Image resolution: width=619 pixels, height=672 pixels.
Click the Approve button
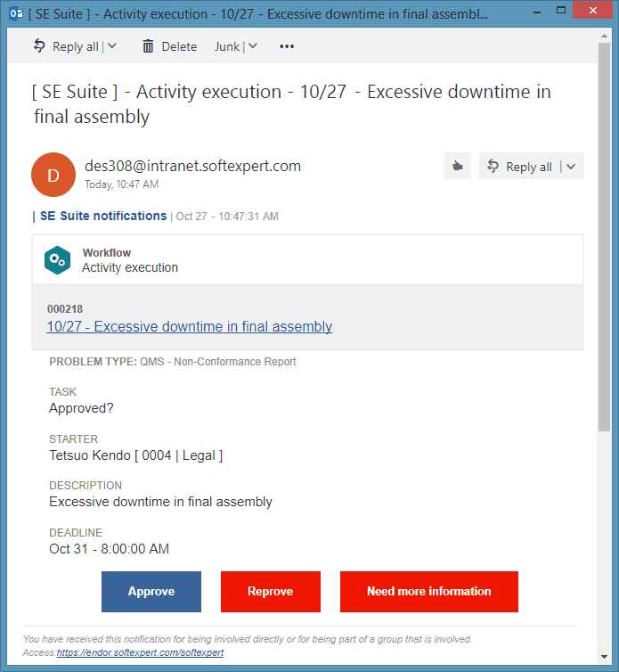[151, 592]
